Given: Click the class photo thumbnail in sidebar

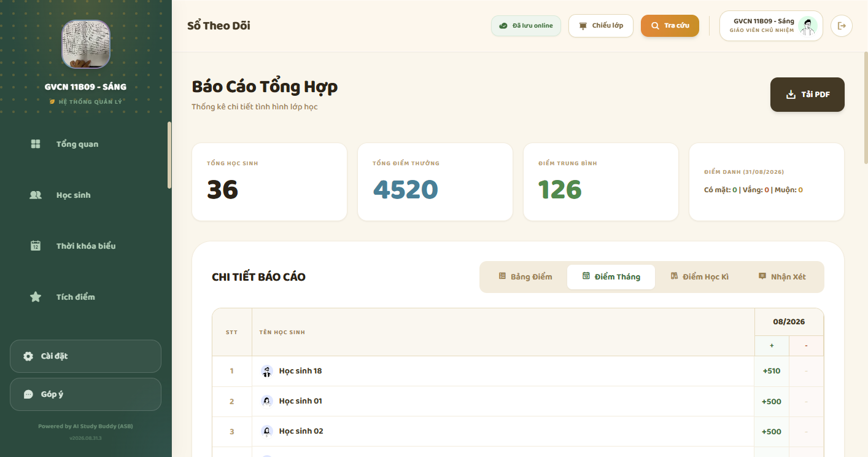Looking at the screenshot, I should 86,44.
